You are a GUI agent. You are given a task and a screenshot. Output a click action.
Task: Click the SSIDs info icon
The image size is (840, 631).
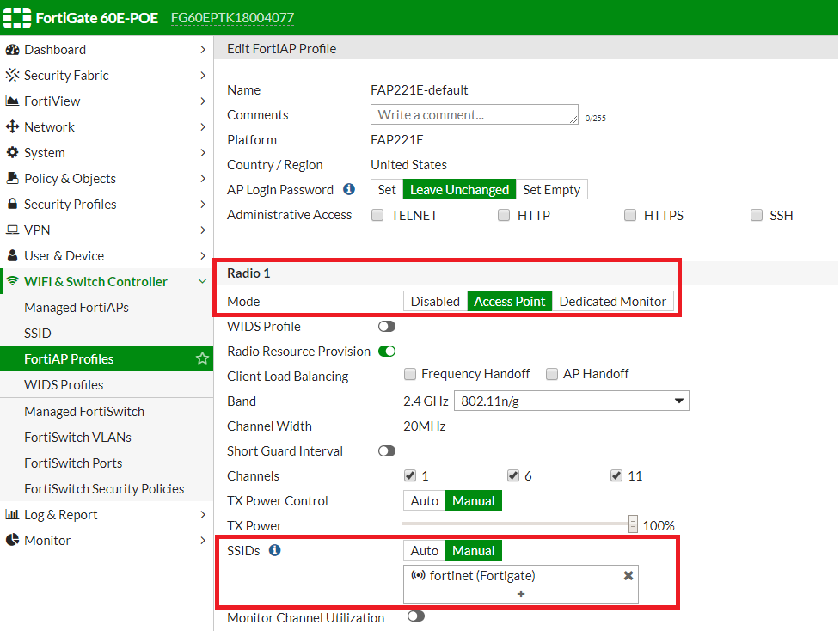(274, 550)
